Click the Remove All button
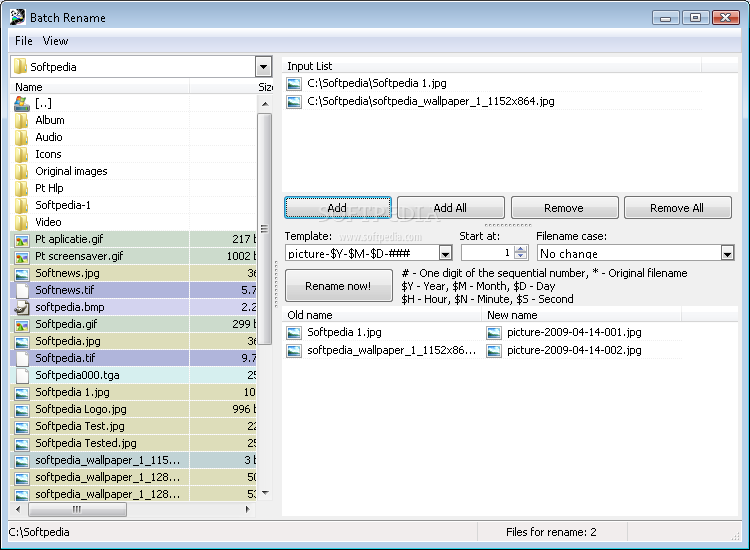 pos(677,208)
